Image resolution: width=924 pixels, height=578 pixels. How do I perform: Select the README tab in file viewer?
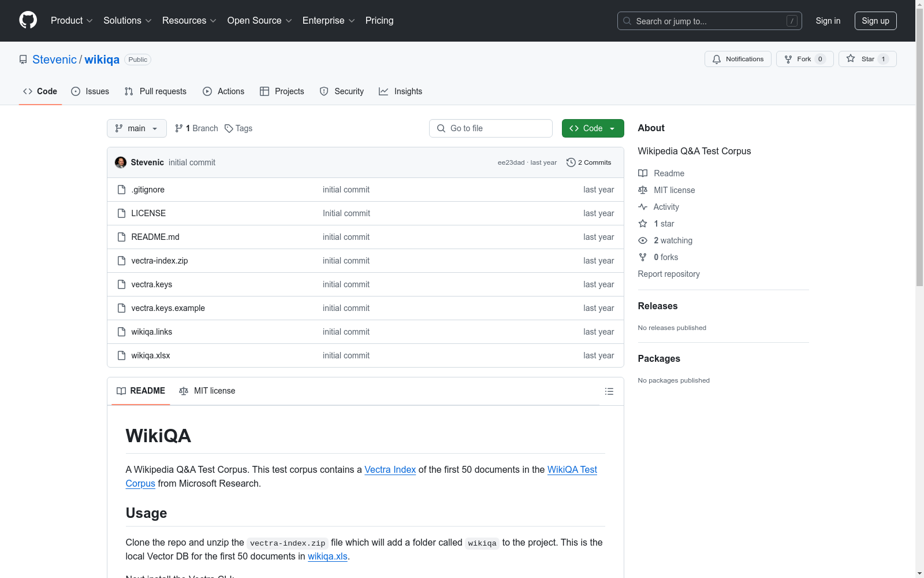(x=141, y=391)
